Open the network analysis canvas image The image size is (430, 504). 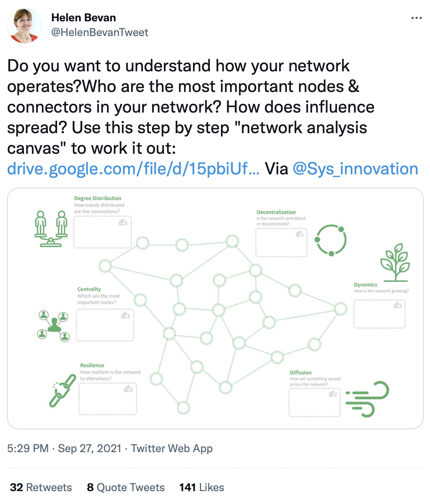coord(215,309)
